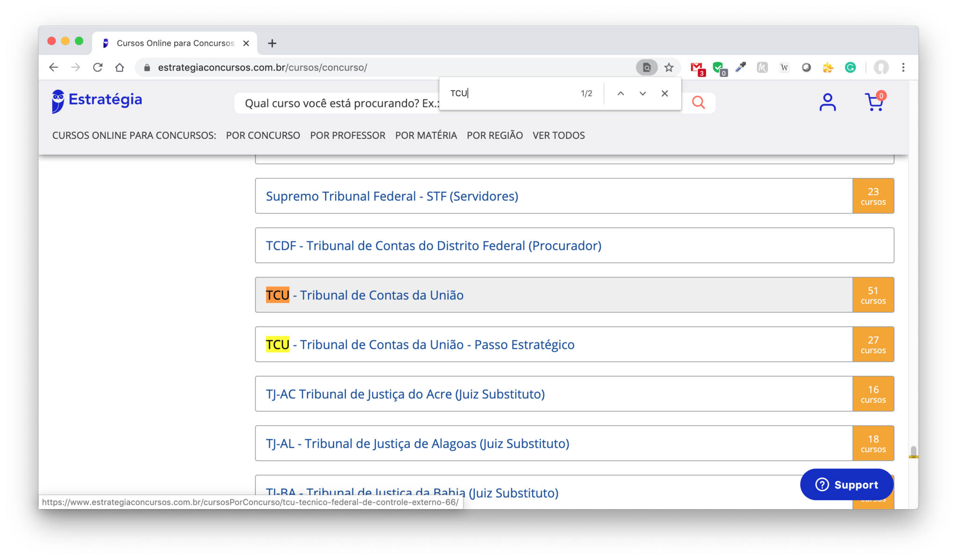Switch to the Cursos Online para Concursos tab

pyautogui.click(x=175, y=43)
